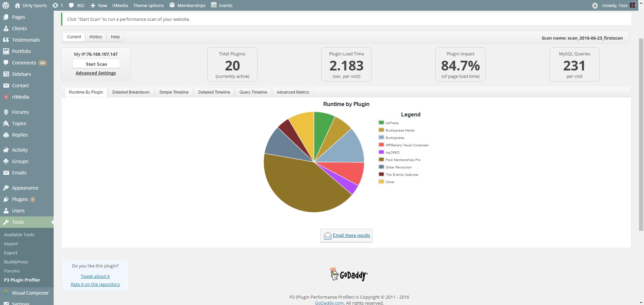The height and width of the screenshot is (305, 644).
Task: Open the BuddyPress tools submenu item
Action: click(x=16, y=262)
